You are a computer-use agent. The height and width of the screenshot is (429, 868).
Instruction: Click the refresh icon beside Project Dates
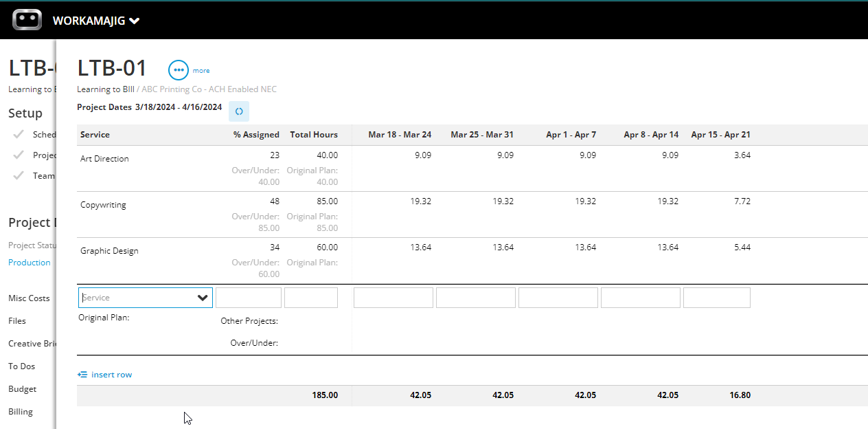(x=239, y=111)
